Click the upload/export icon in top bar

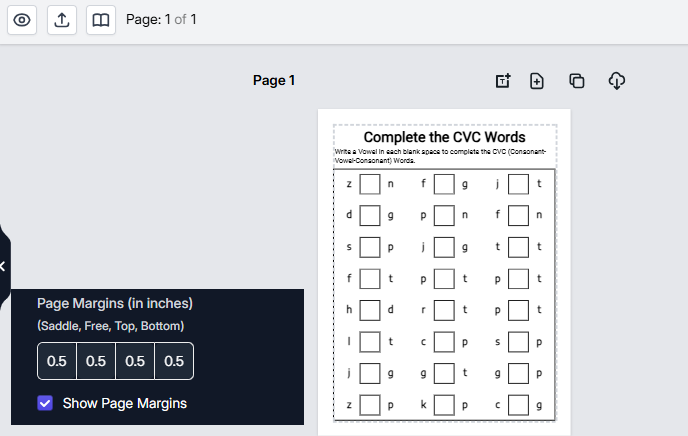61,20
